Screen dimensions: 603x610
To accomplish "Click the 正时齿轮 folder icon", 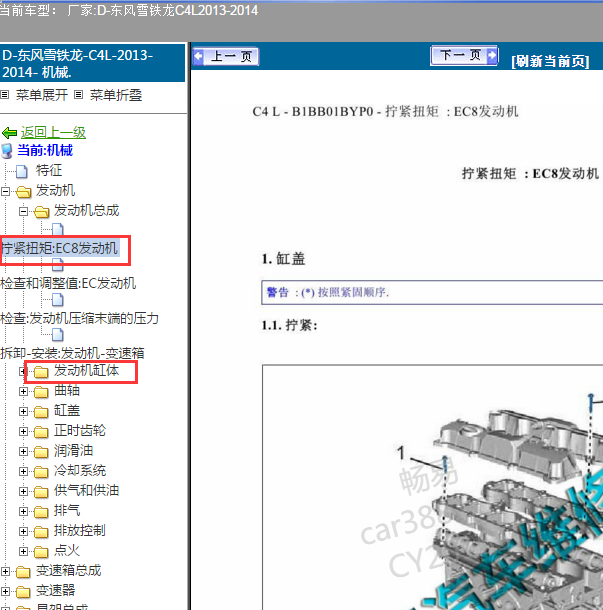I will tap(41, 432).
